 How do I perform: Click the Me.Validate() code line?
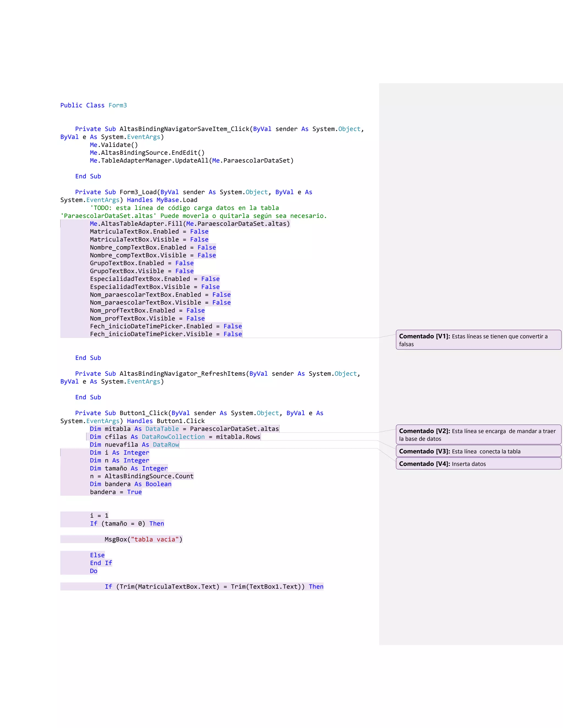114,145
